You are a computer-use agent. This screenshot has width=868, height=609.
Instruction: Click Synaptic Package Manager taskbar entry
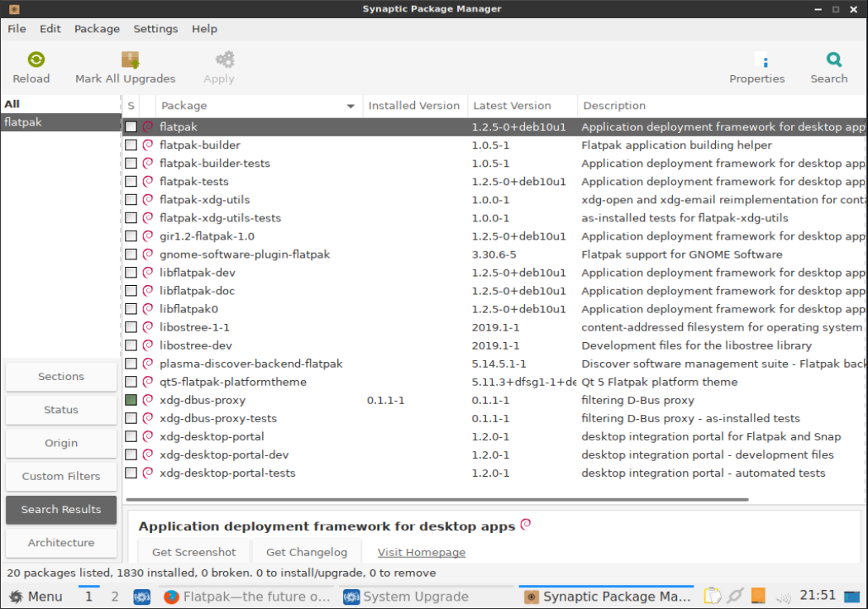click(x=607, y=597)
